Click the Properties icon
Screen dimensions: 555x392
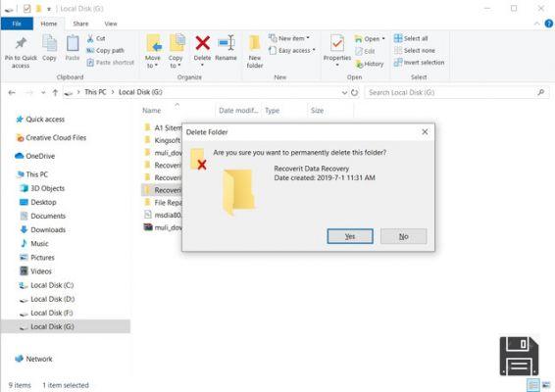point(337,43)
